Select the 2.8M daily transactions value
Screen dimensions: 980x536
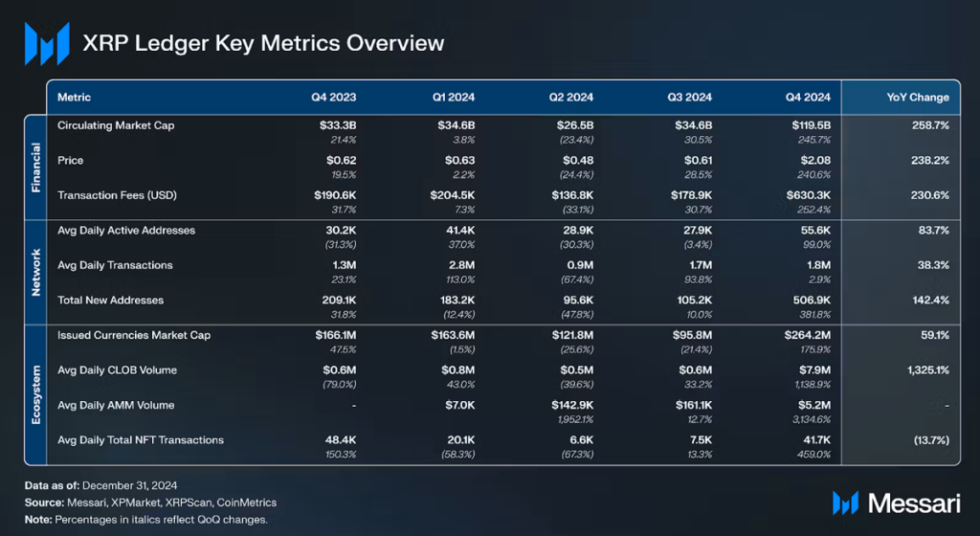(462, 265)
